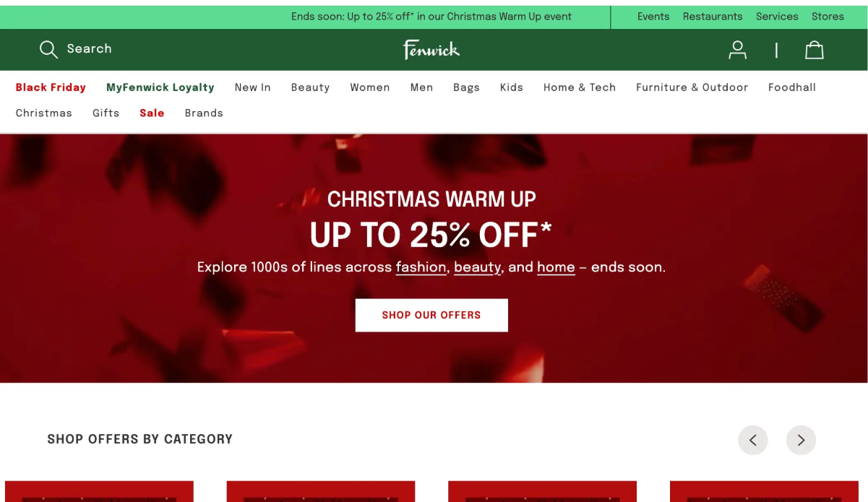Follow the fashion link in banner

pos(421,267)
